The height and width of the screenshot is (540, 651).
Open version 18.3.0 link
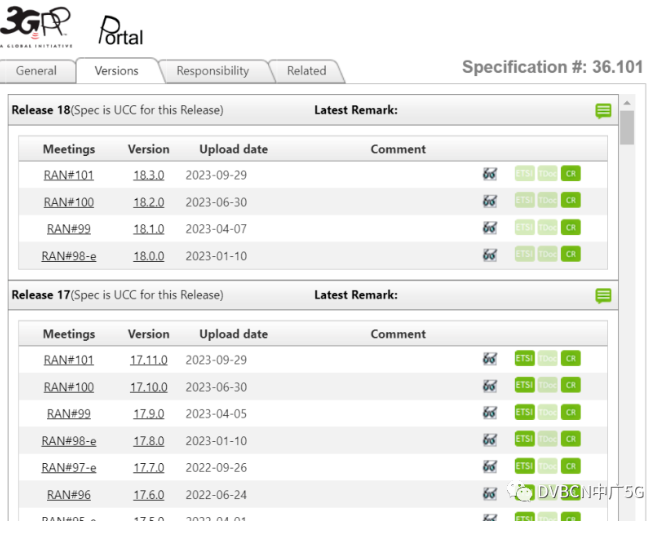pos(149,174)
